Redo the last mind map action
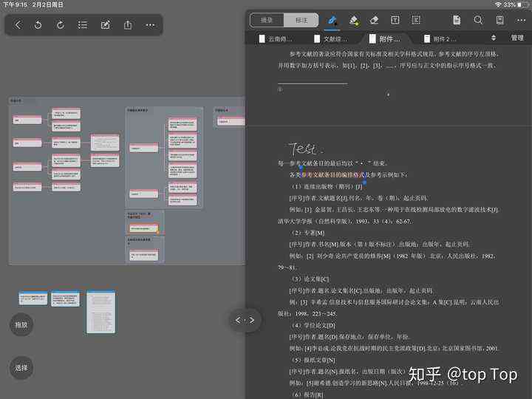The image size is (532, 399). pos(61,25)
